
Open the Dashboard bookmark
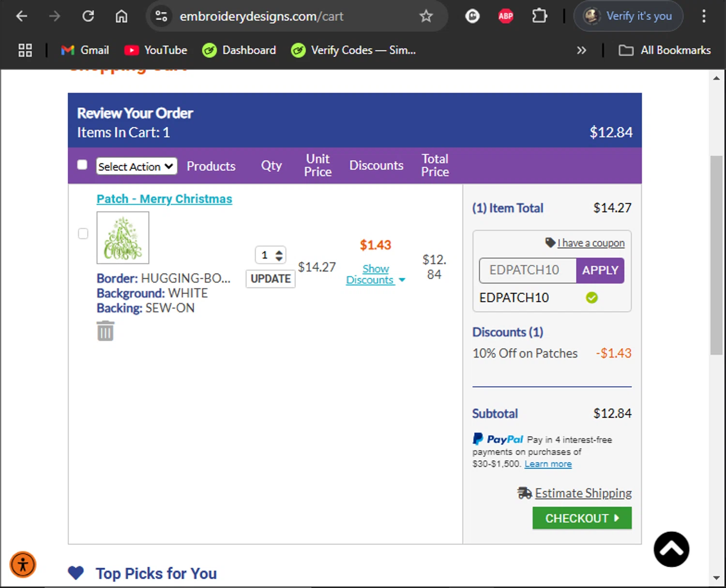[239, 50]
